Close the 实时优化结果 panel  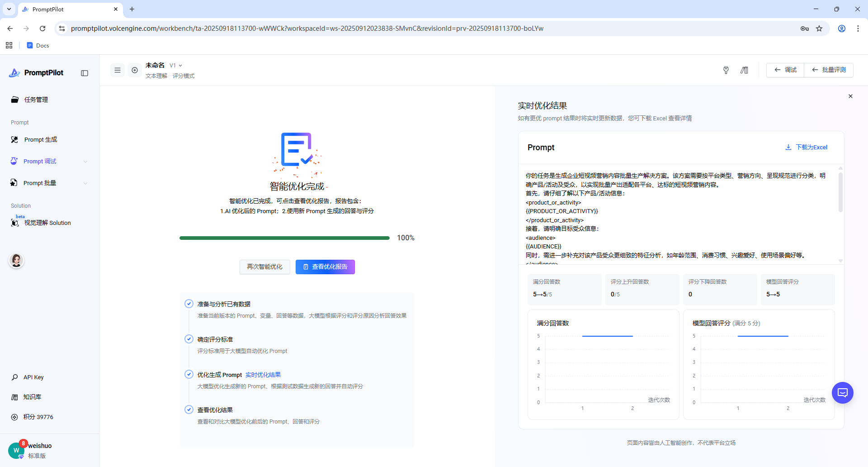click(850, 96)
